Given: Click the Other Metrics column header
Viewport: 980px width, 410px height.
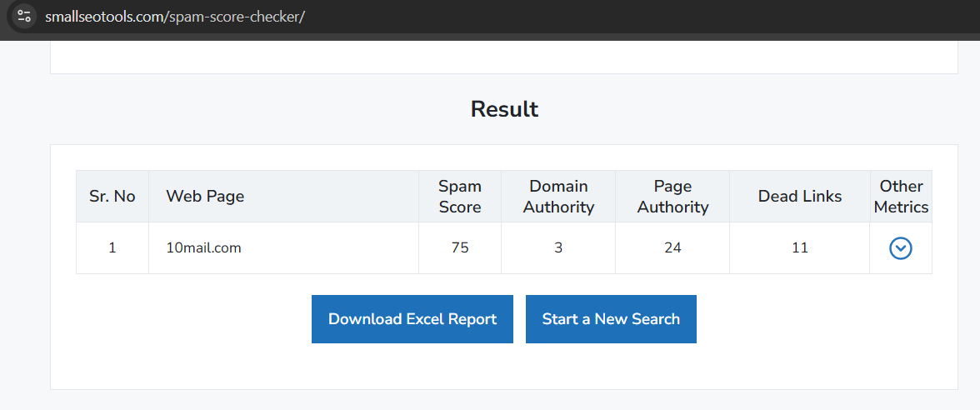Looking at the screenshot, I should pyautogui.click(x=902, y=197).
